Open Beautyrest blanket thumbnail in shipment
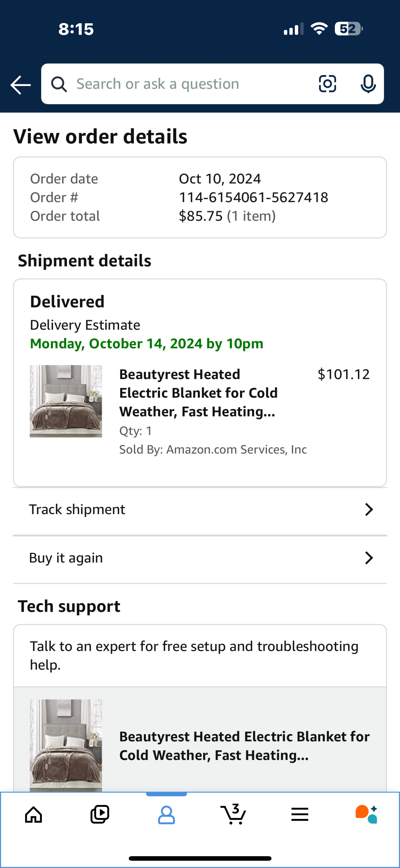Screen dimensions: 400x868 [66, 401]
